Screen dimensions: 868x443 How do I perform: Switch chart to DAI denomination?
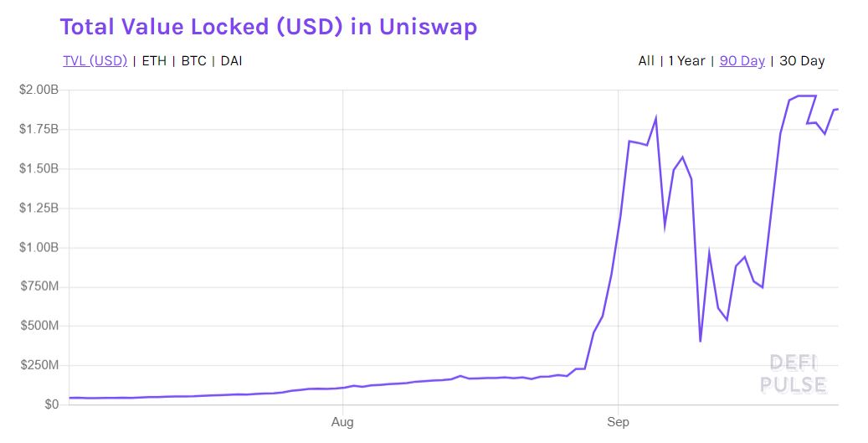231,61
